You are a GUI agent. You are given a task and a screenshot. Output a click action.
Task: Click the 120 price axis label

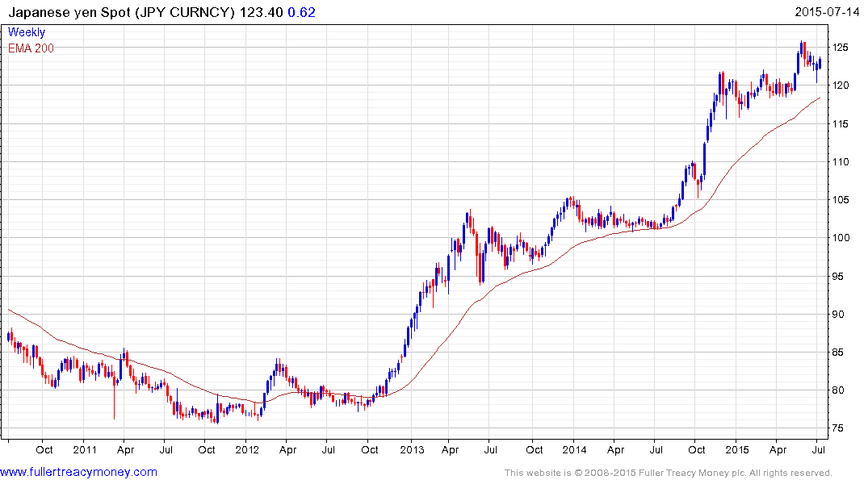[x=841, y=86]
